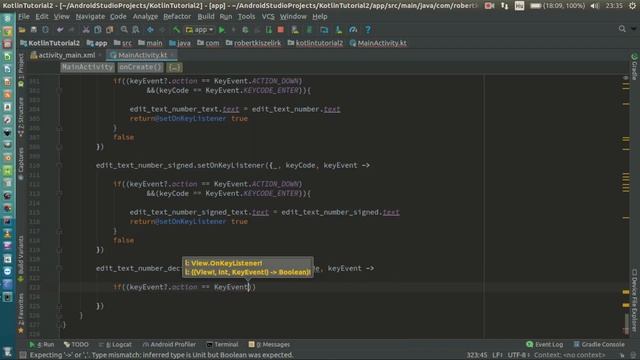Click the Replace icon in toolbar
640x360 pixels.
(136, 30)
